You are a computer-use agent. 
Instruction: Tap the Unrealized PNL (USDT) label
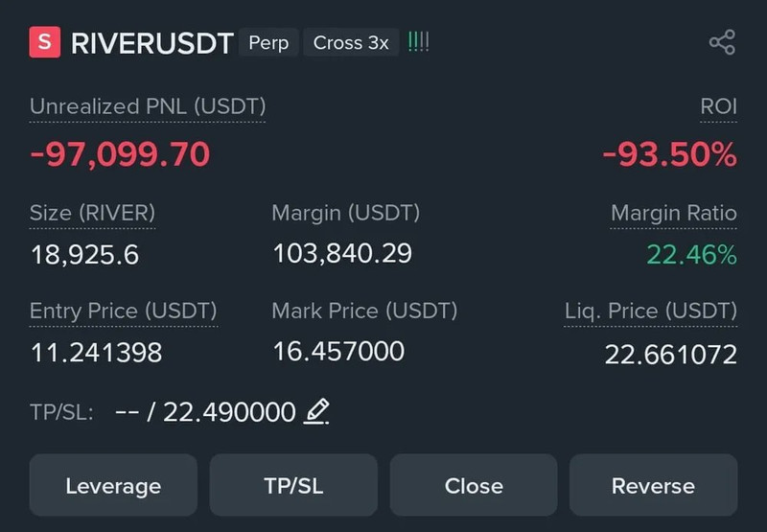[148, 106]
